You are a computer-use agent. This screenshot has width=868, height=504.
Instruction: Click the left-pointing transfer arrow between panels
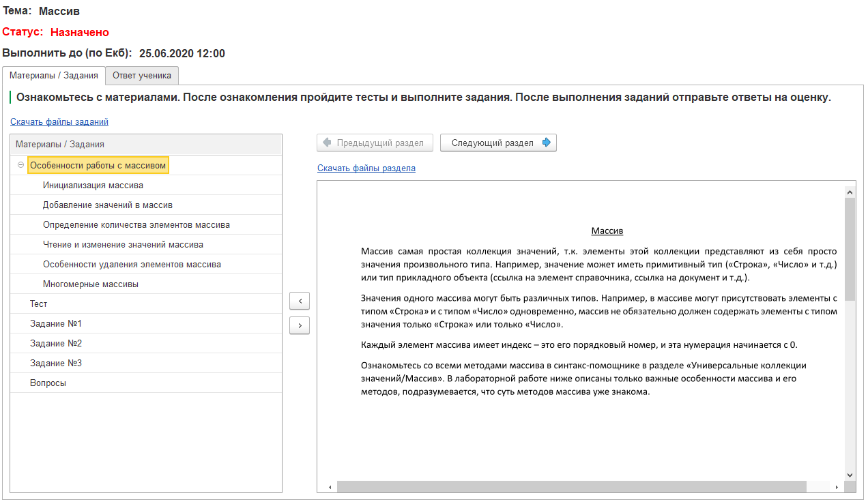[x=299, y=300]
